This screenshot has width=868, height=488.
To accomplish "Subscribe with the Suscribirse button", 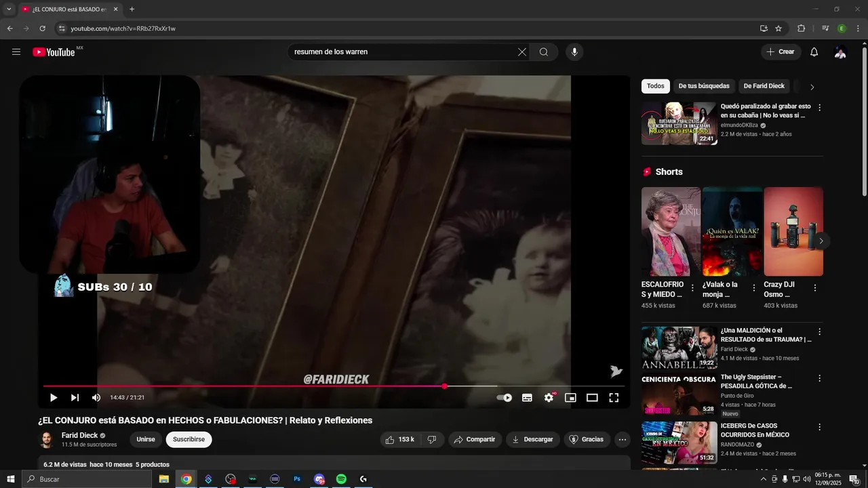I will [x=189, y=439].
